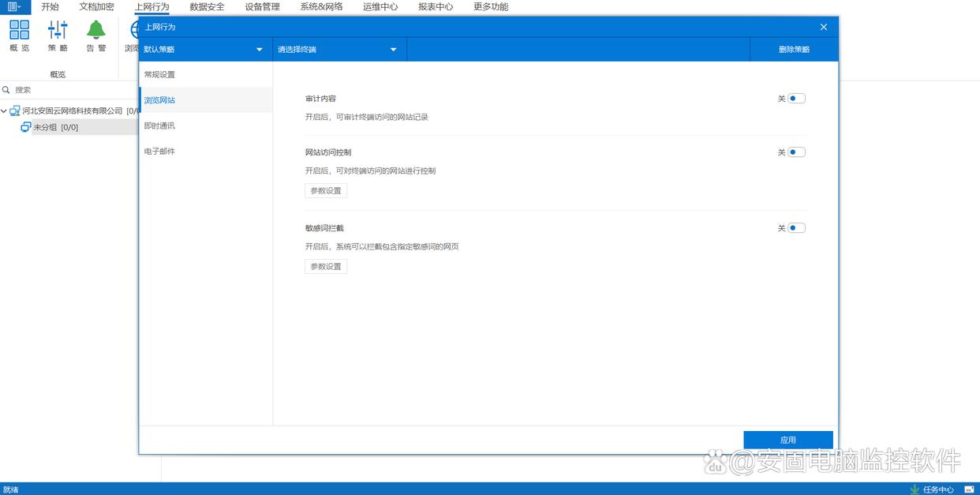Click the 应用 apply button
This screenshot has height=495, width=980.
pos(787,440)
